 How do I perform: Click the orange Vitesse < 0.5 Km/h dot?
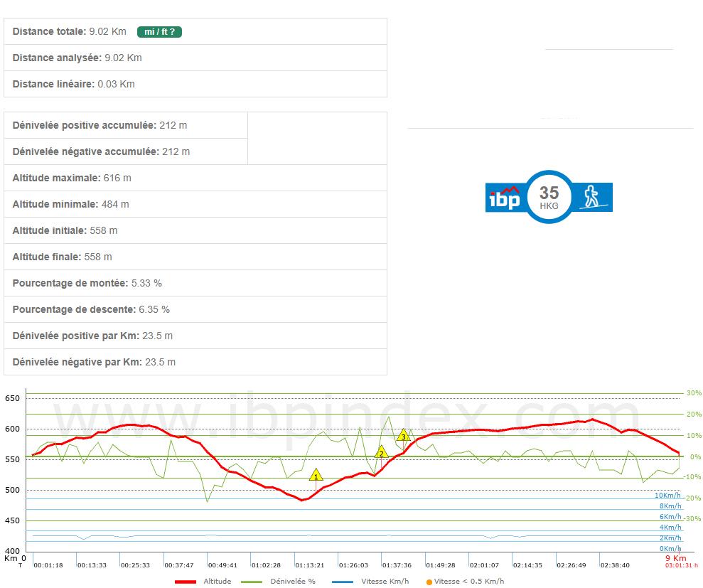click(429, 582)
